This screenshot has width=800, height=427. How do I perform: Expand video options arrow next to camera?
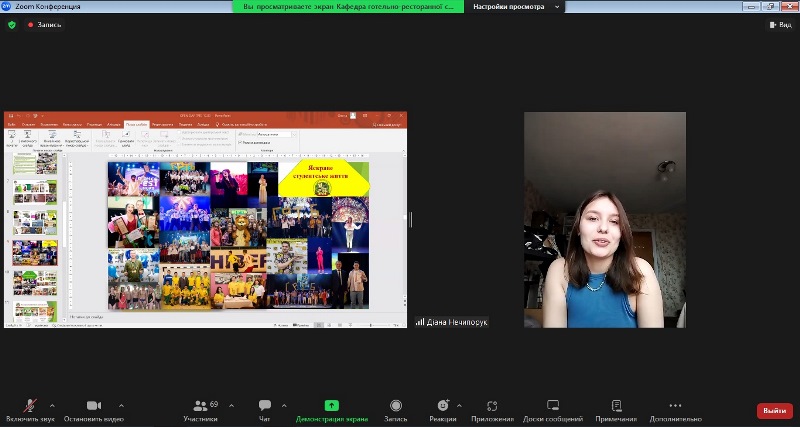coord(121,405)
